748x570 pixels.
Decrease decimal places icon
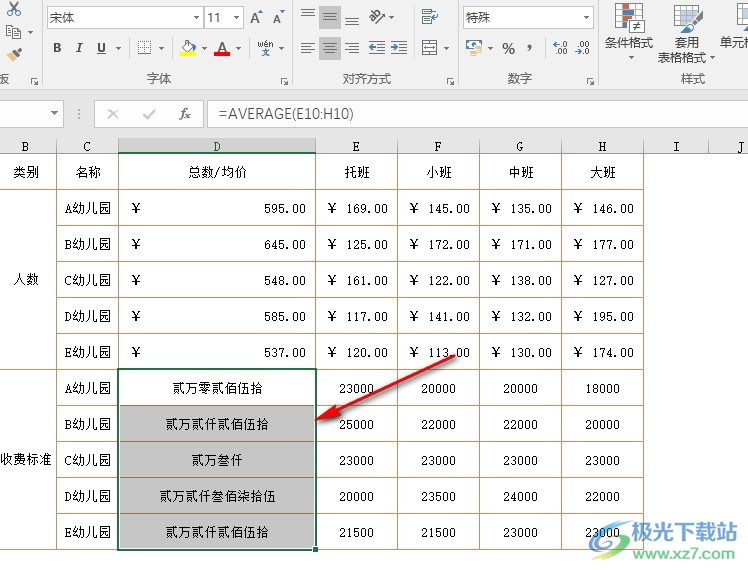coord(582,48)
